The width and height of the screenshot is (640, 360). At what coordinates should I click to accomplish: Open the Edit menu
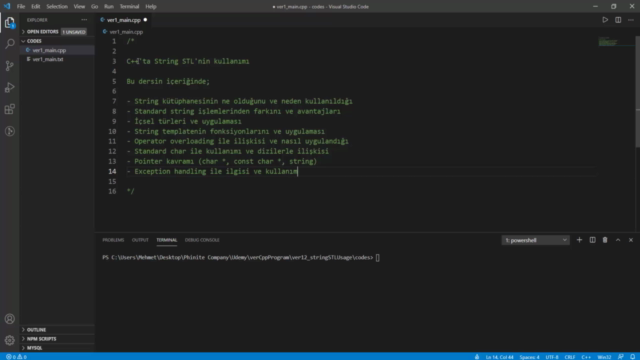click(36, 7)
